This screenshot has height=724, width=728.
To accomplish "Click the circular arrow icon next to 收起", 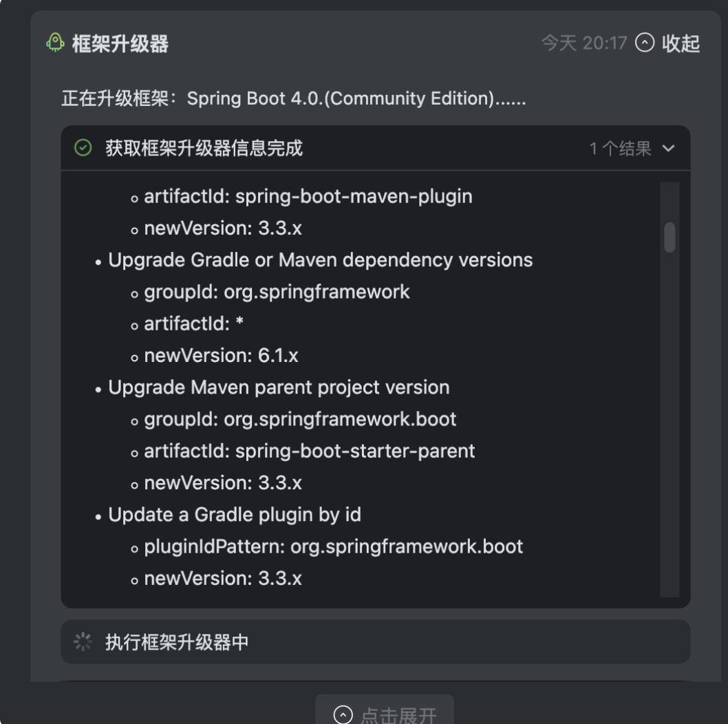I will coord(644,43).
